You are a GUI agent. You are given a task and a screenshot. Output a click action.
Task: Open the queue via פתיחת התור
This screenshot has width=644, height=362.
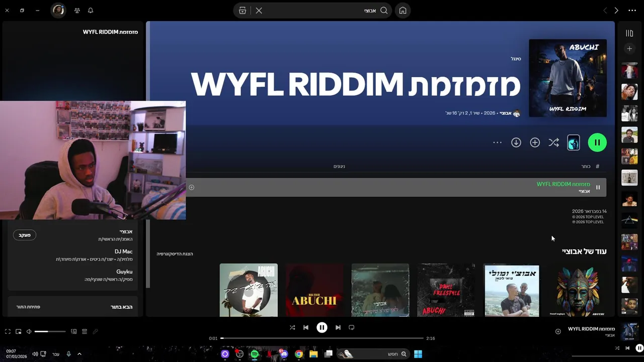click(28, 307)
